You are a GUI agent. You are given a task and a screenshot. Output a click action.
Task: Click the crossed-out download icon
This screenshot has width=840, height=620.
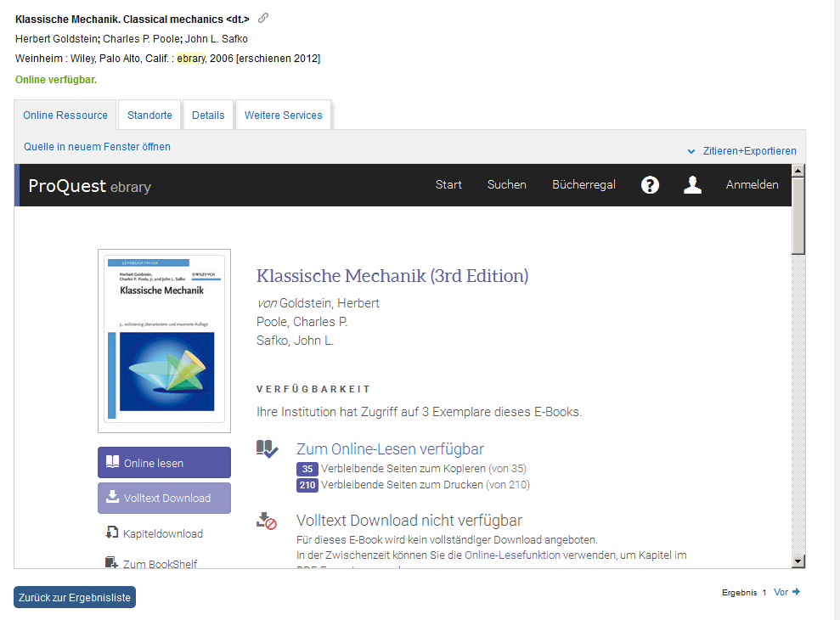(266, 521)
